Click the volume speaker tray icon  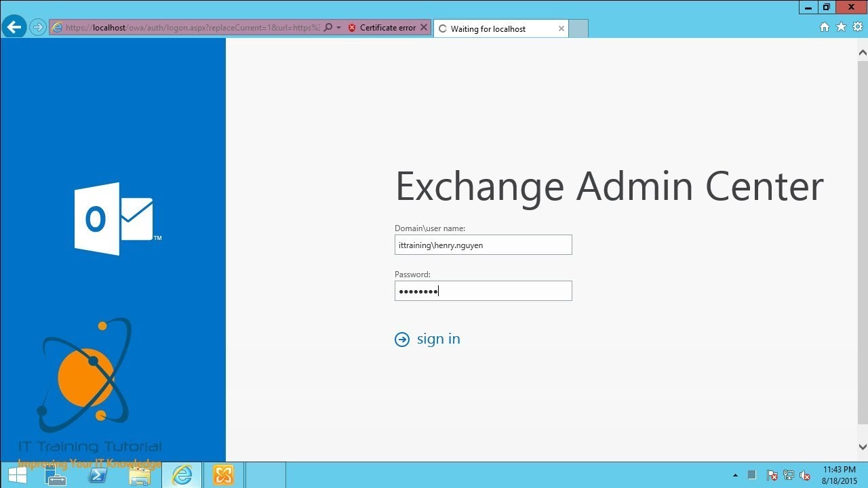805,476
